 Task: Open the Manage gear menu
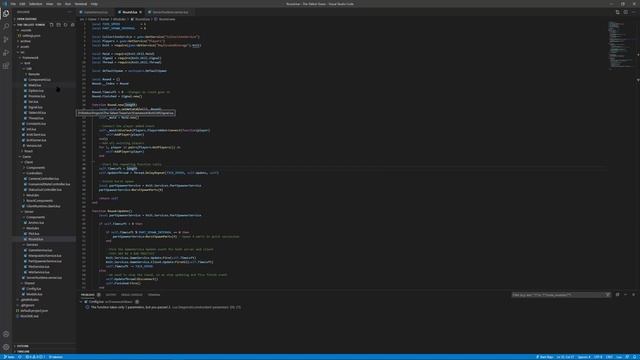tap(6, 347)
